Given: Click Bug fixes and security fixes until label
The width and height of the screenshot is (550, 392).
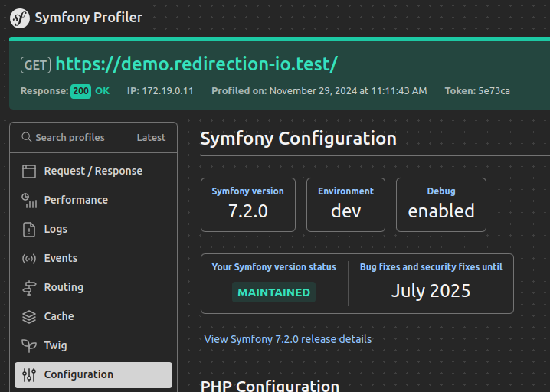Looking at the screenshot, I should [x=431, y=267].
